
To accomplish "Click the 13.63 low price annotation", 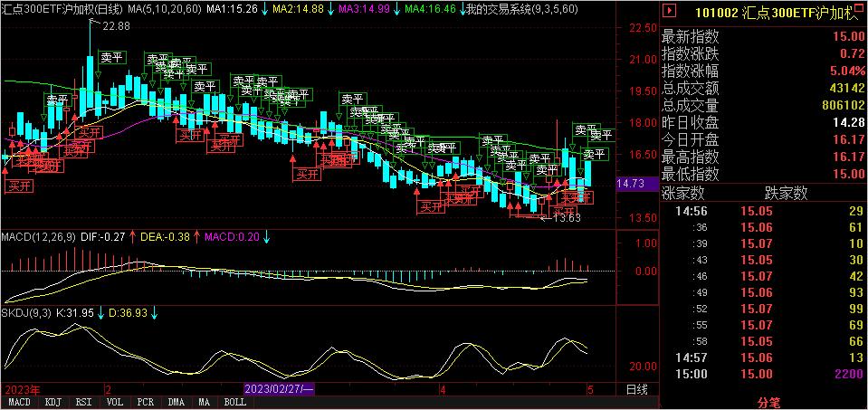I will (x=567, y=218).
